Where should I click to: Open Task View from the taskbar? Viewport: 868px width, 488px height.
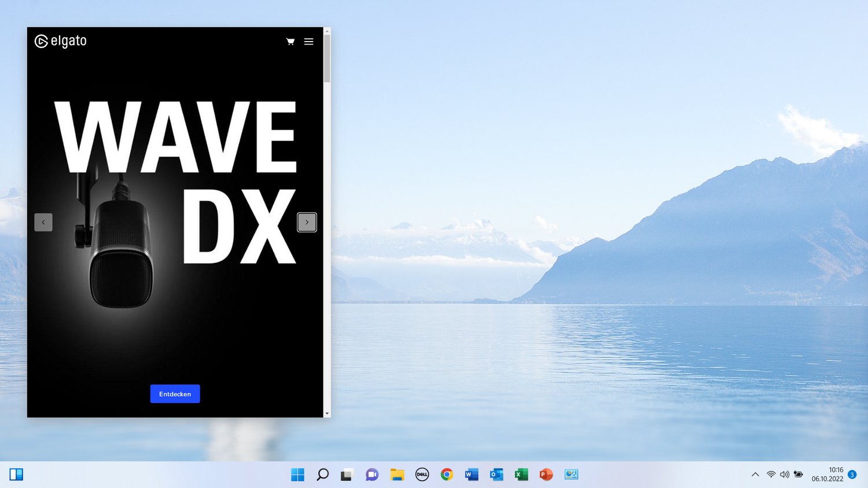pyautogui.click(x=347, y=474)
